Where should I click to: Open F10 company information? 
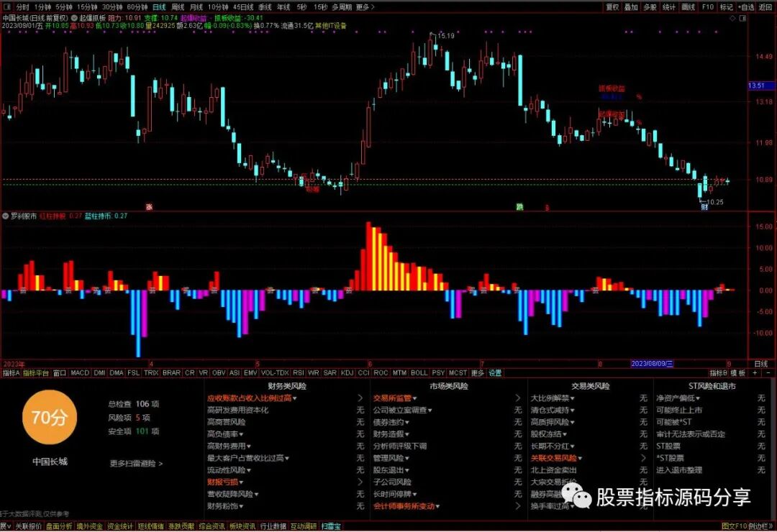point(707,7)
